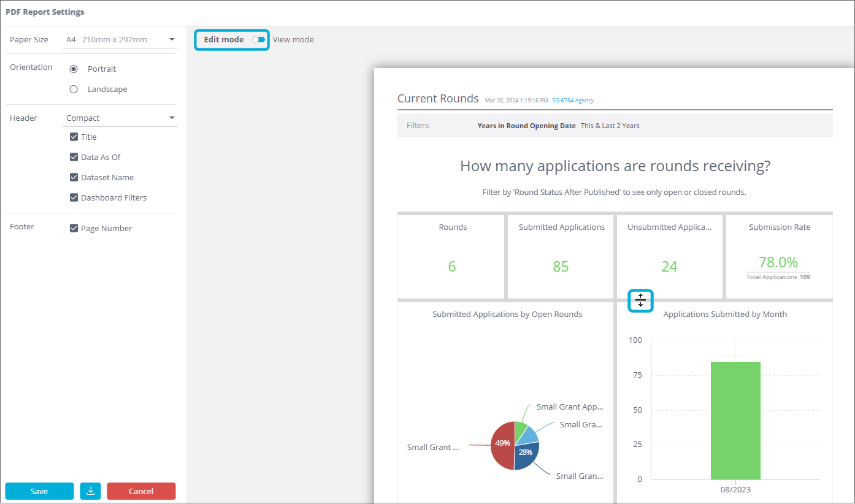855x504 pixels.
Task: Open the Paper Size dropdown
Action: 120,40
